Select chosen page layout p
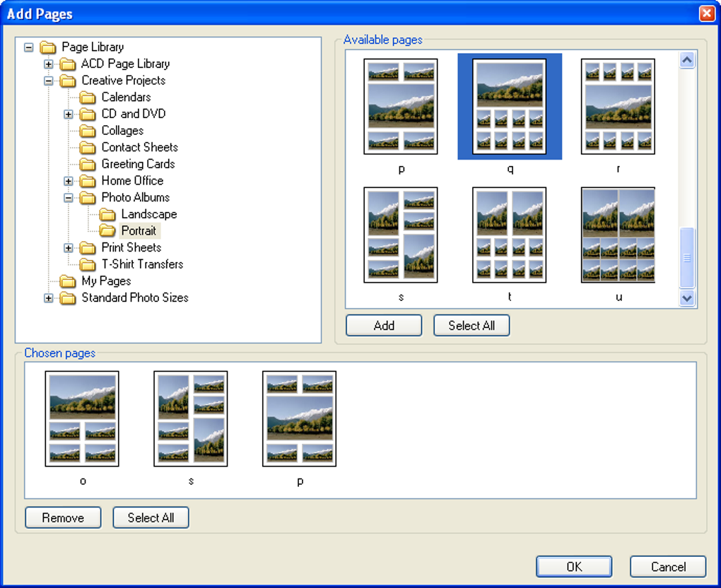This screenshot has height=588, width=721. (299, 419)
